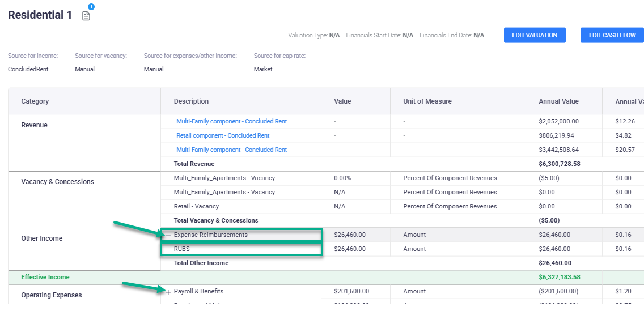Open the document notes icon beside Residential 1
The image size is (644, 311).
(x=86, y=16)
